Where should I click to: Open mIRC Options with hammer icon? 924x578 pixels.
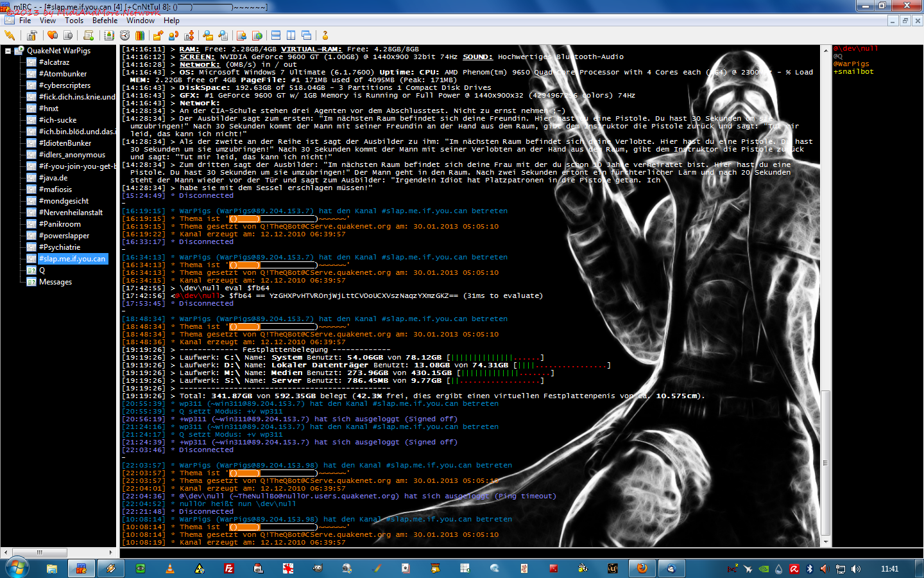pos(31,35)
